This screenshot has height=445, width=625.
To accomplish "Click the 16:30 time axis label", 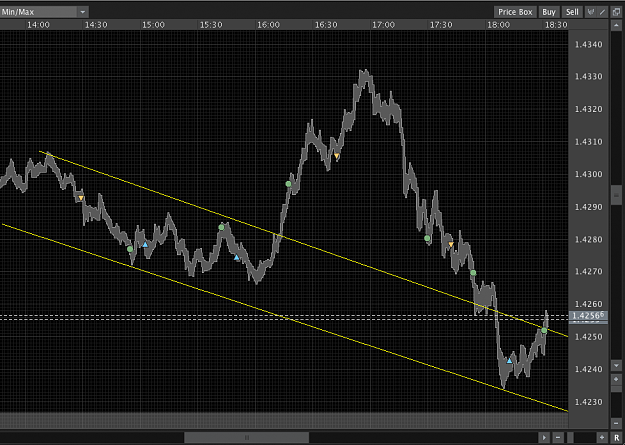I will [326, 25].
